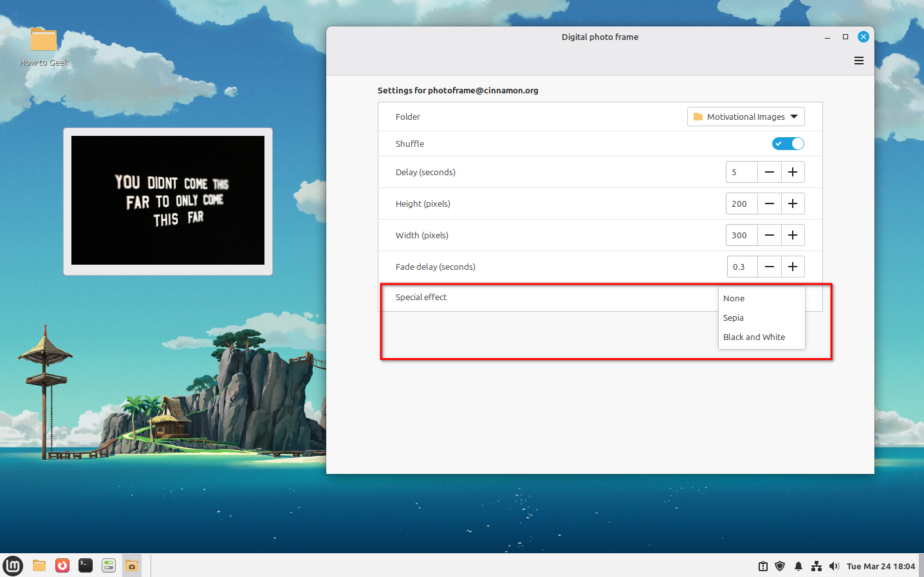Decrease the Fade delay value
924x577 pixels.
point(769,267)
